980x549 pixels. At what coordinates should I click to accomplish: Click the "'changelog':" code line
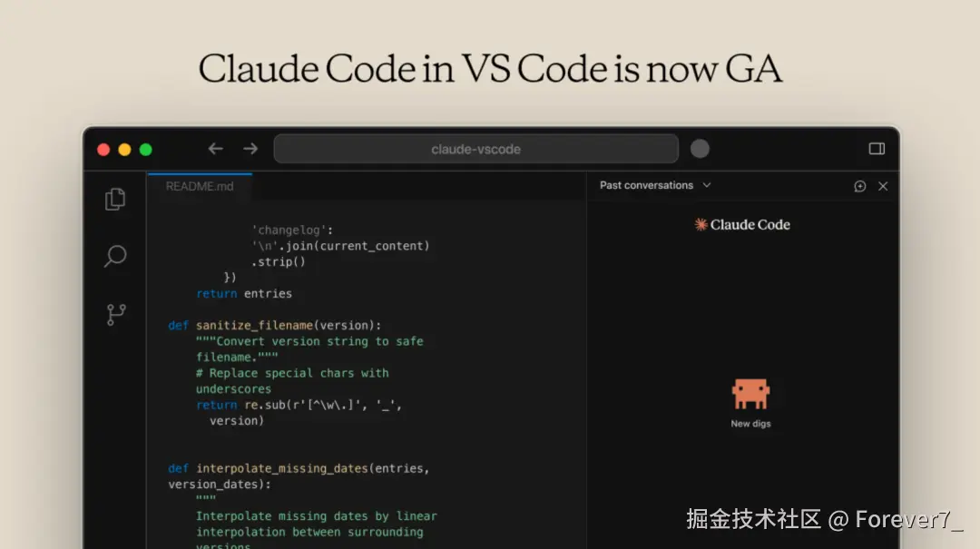coord(292,230)
